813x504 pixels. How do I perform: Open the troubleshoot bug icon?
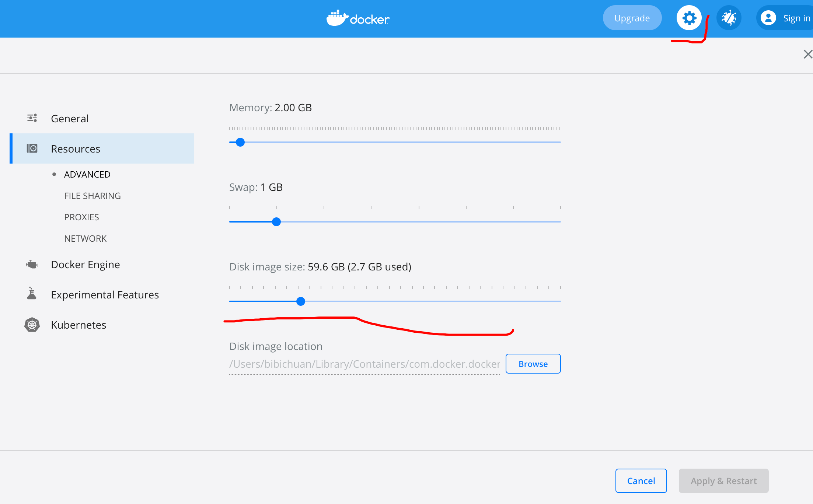click(729, 18)
